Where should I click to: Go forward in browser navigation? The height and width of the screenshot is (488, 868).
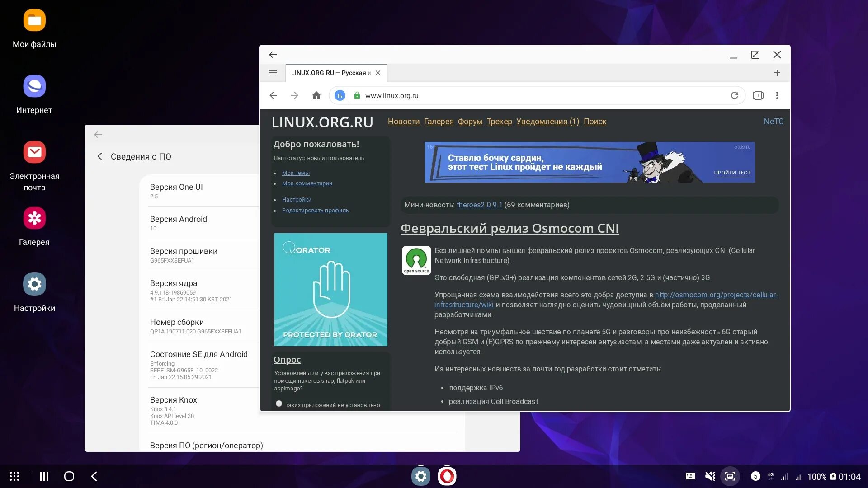pyautogui.click(x=295, y=95)
